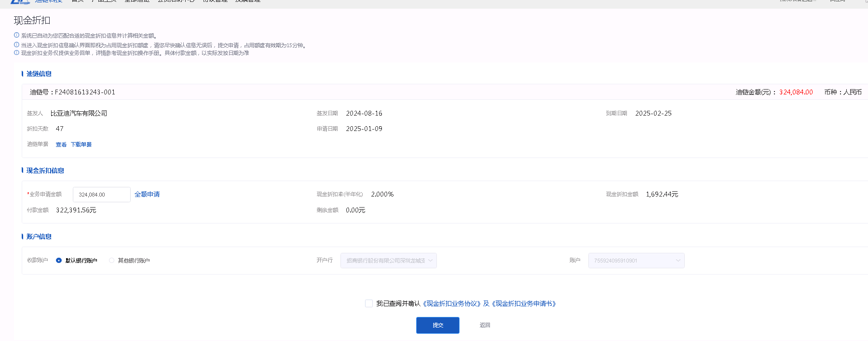868x341 pixels.
Task: Open the 账户 account number dropdown
Action: pos(636,261)
